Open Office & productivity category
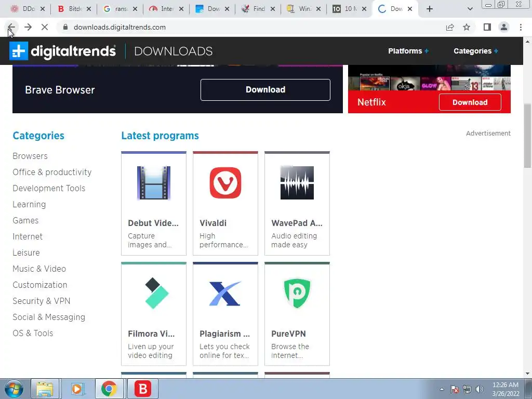This screenshot has width=532, height=399. (x=52, y=172)
